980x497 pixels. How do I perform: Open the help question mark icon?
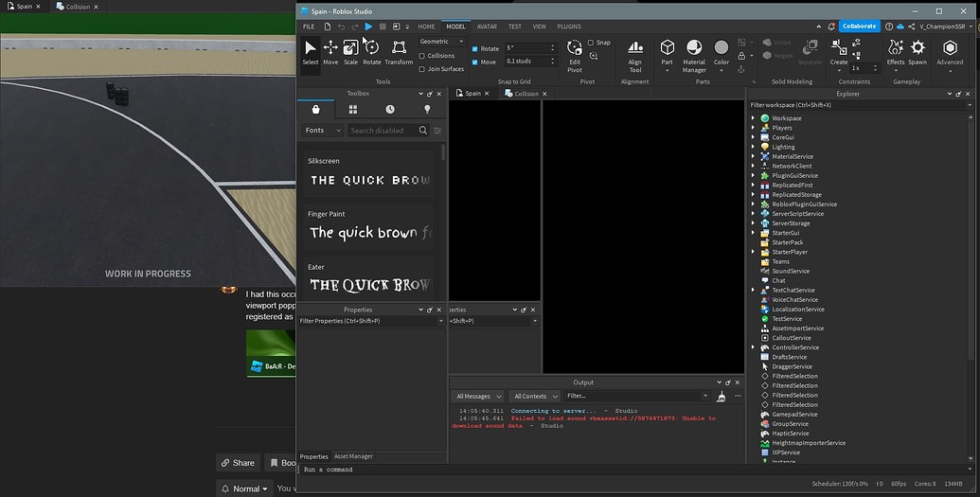tap(889, 27)
